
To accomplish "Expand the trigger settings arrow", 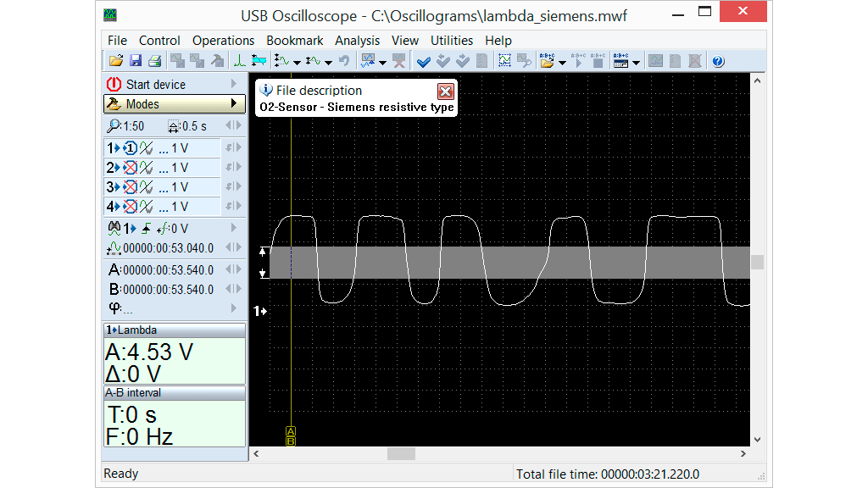I will click(234, 227).
